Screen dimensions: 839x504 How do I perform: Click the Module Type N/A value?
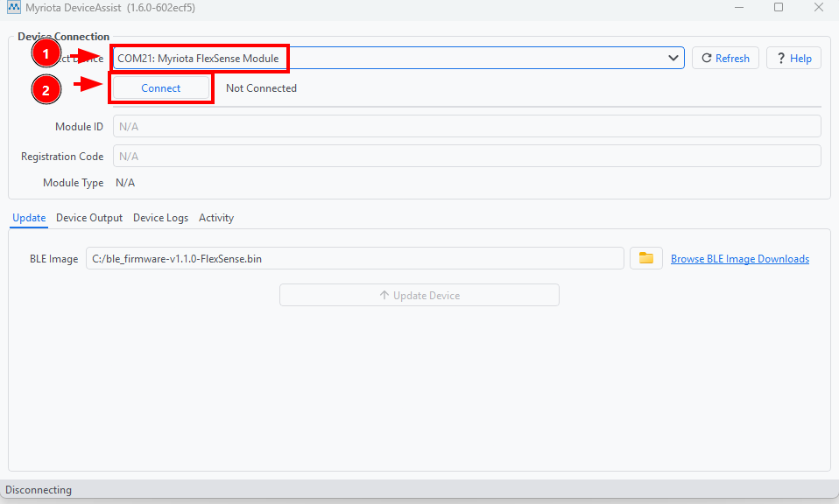(125, 183)
